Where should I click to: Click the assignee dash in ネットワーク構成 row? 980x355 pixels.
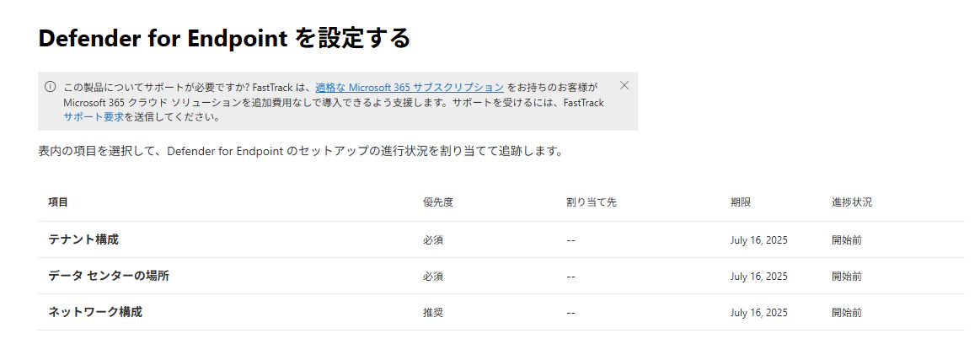[x=570, y=313]
